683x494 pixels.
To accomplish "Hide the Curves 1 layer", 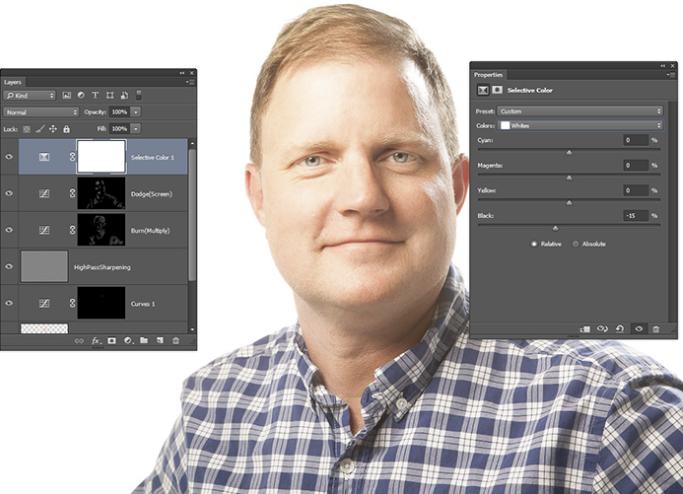I will tap(9, 303).
